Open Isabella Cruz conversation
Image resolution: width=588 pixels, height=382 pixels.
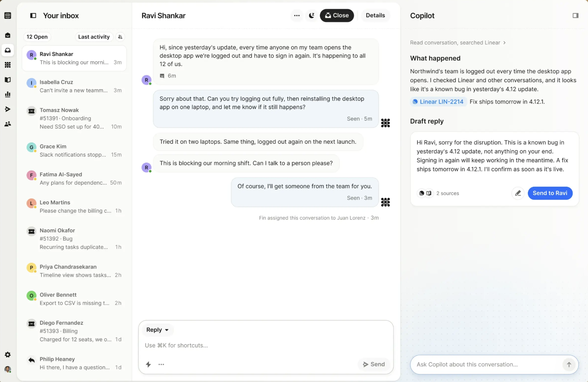tap(74, 86)
